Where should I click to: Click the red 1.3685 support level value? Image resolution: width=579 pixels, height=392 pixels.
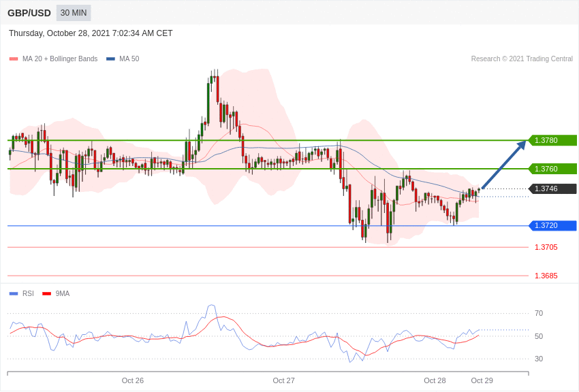[x=546, y=276]
